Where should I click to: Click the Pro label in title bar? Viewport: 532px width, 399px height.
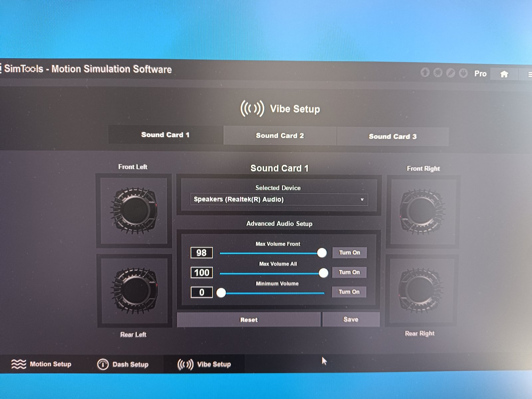pos(480,73)
